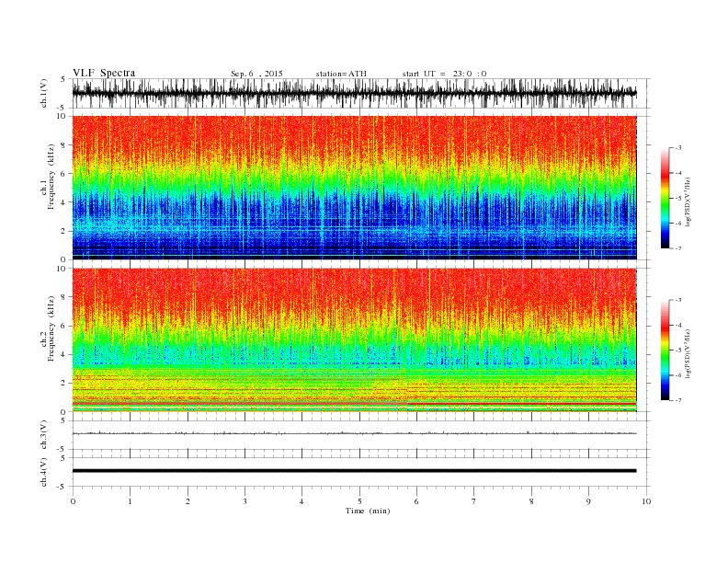
Task: Click the "6" kHz tick of ch.1 spectrogram
Action: (64, 174)
